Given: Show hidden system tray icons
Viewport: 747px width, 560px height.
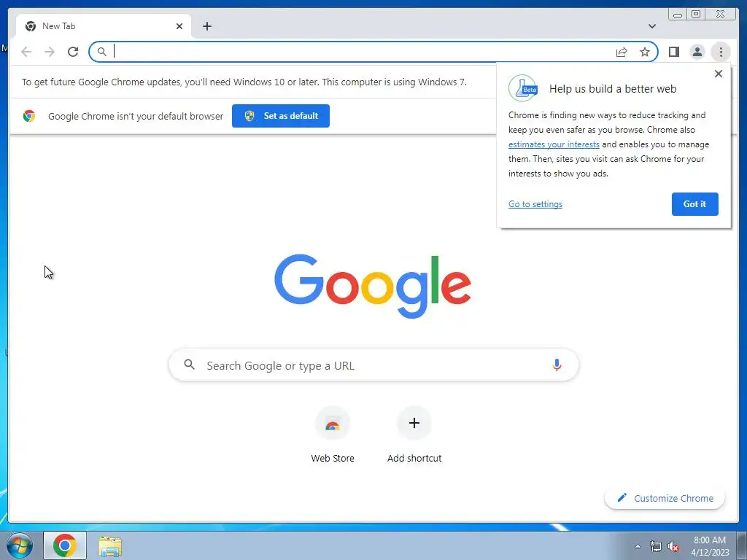Looking at the screenshot, I should (x=638, y=546).
